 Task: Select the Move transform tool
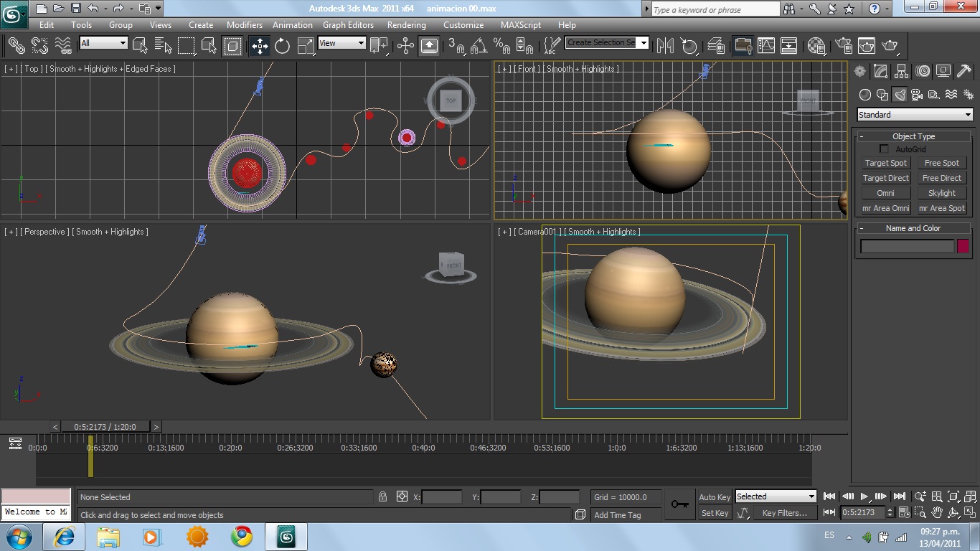(x=260, y=46)
